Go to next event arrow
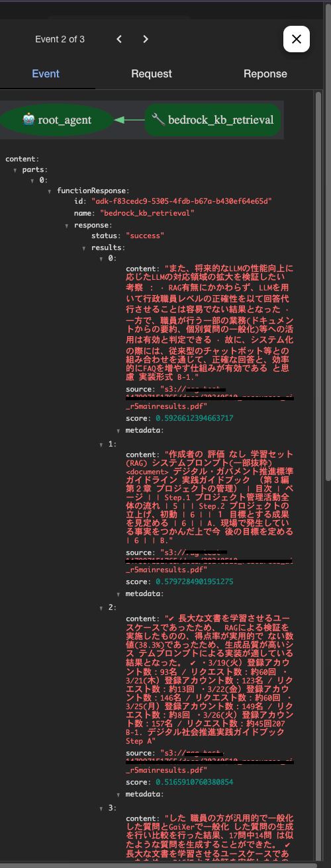Viewport: 331px width, 868px height. coord(146,40)
